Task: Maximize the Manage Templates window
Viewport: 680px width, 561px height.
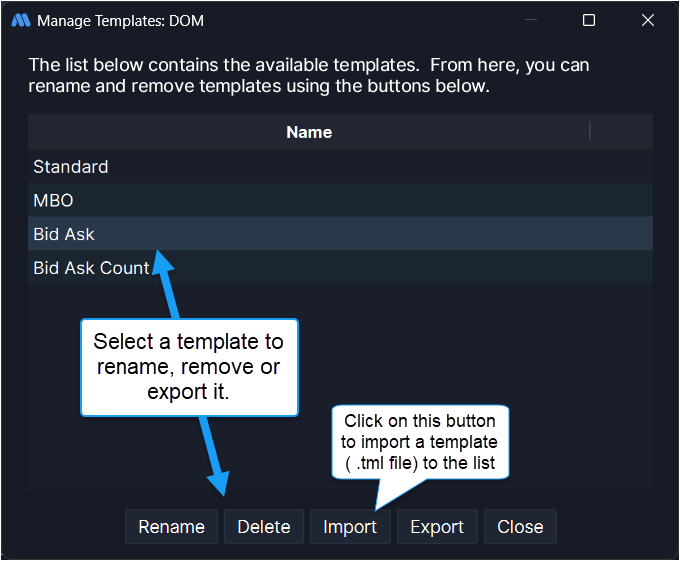Action: click(x=589, y=20)
